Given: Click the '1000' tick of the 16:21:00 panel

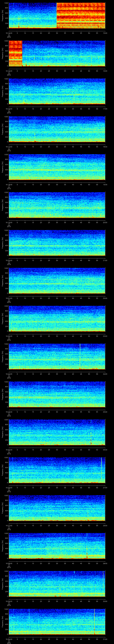Looking at the screenshot, I should click(x=6, y=268).
